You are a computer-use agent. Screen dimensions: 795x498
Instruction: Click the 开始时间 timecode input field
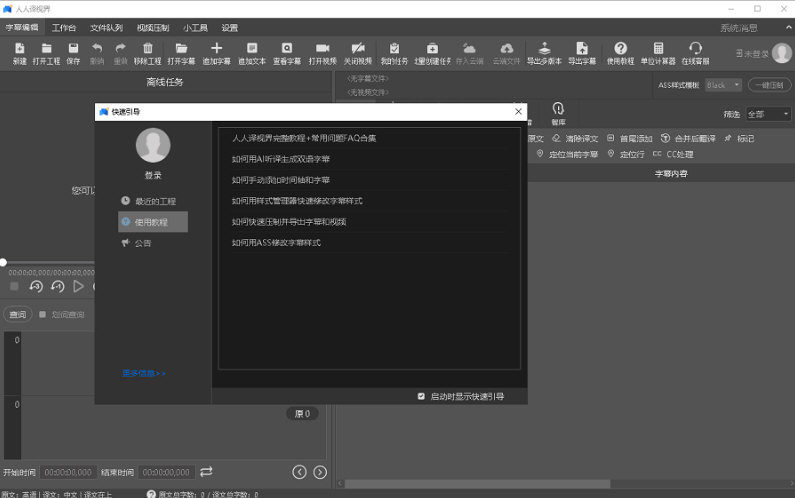68,472
